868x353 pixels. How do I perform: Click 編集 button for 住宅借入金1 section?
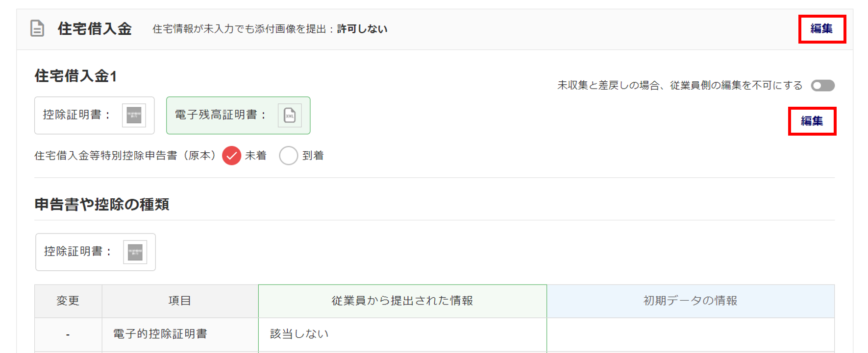tap(812, 121)
